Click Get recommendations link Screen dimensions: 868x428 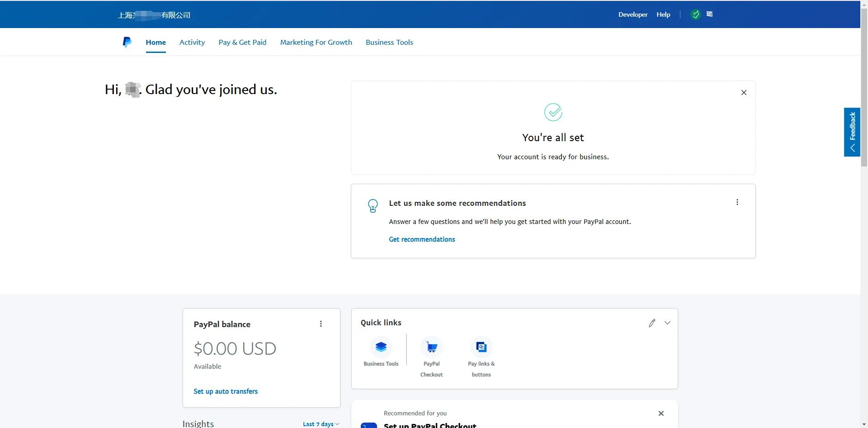point(422,239)
